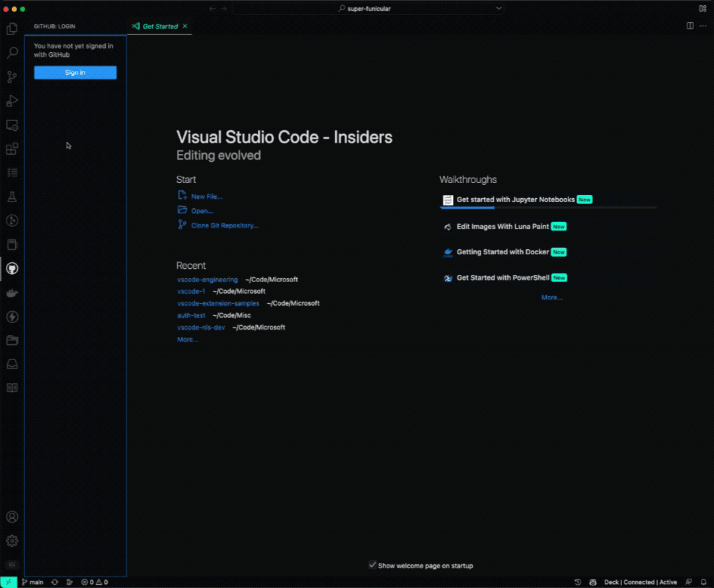Open the Remote Explorer view
This screenshot has width=714, height=588.
[x=13, y=125]
